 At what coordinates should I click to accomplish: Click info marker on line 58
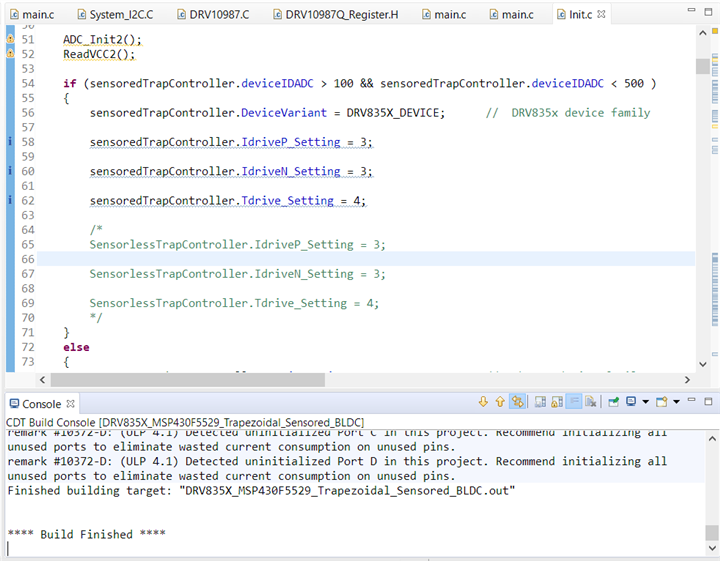click(10, 141)
